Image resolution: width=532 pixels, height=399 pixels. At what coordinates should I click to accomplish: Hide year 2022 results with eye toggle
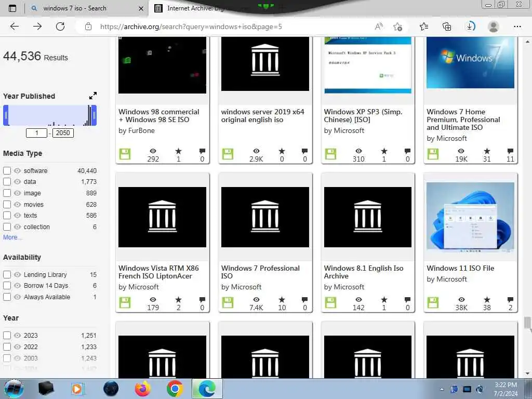click(x=17, y=347)
